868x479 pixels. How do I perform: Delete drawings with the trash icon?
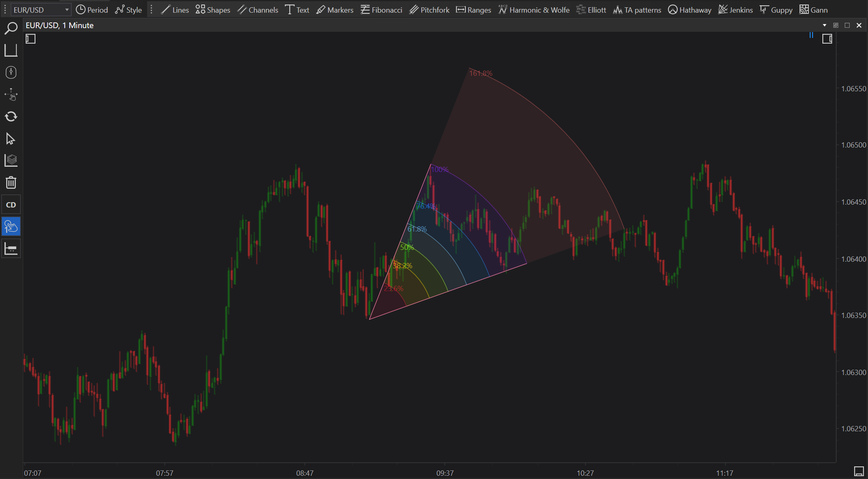coord(11,183)
